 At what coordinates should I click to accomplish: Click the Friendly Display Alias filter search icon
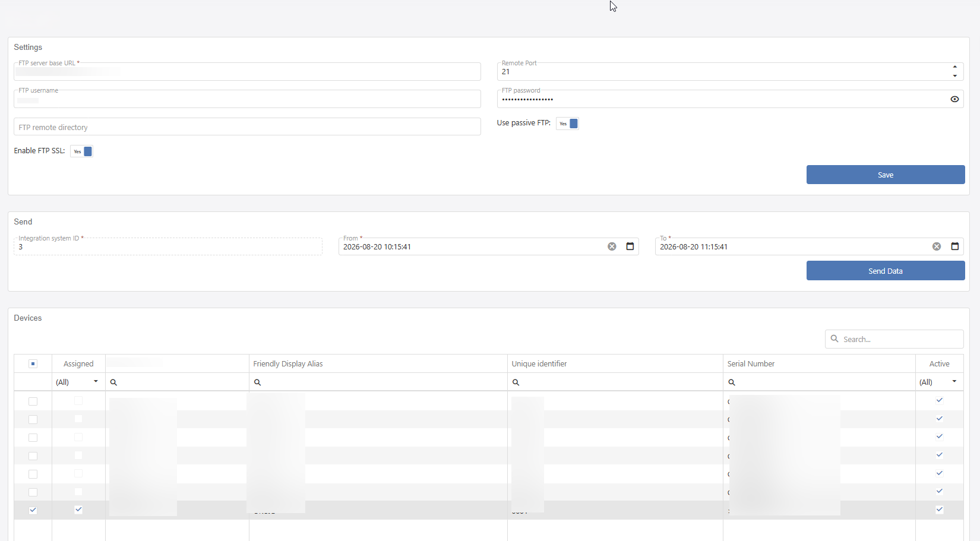257,382
